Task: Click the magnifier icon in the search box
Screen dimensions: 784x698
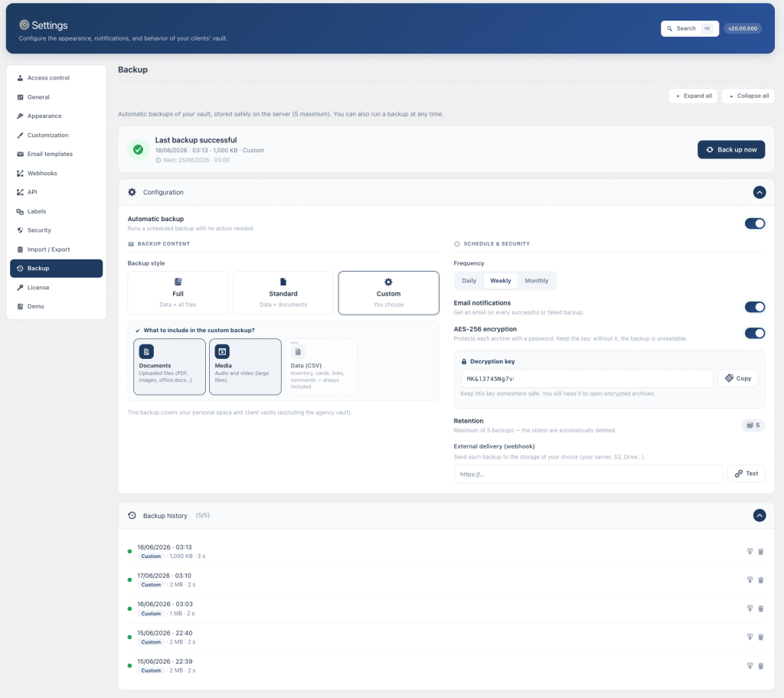Action: [x=669, y=28]
